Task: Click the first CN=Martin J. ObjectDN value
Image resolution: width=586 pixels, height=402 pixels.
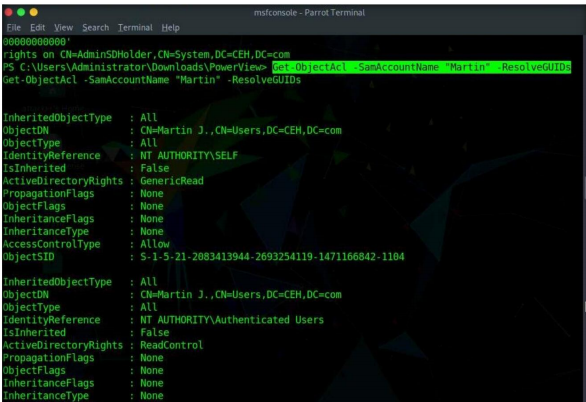Action: 241,130
